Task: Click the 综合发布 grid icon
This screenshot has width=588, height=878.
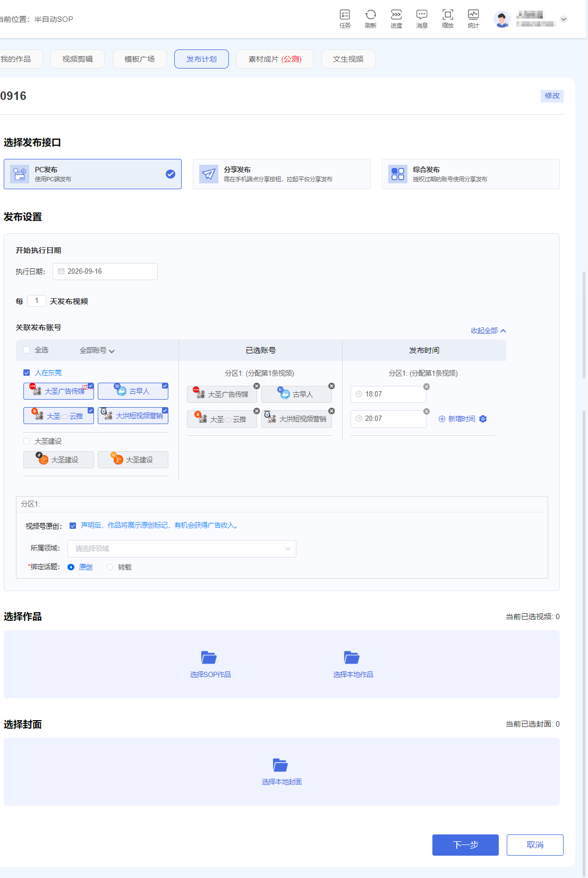Action: coord(398,174)
